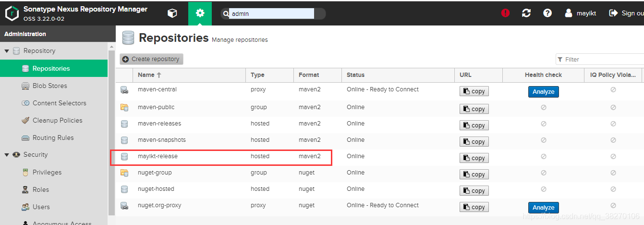Open the Browse cube icon in header
Viewport: 644px width, 225px height.
172,13
